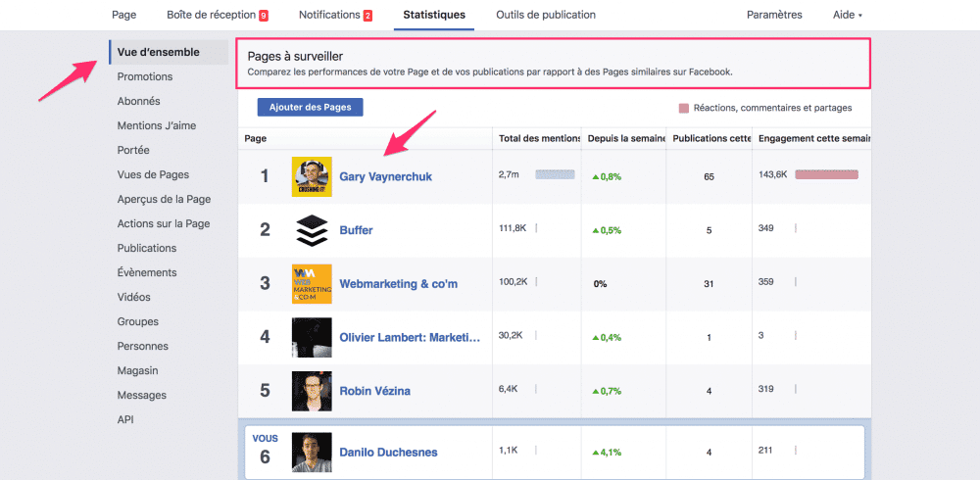Open Portée in the sidebar
Screen dimensions: 980x480
tap(133, 150)
